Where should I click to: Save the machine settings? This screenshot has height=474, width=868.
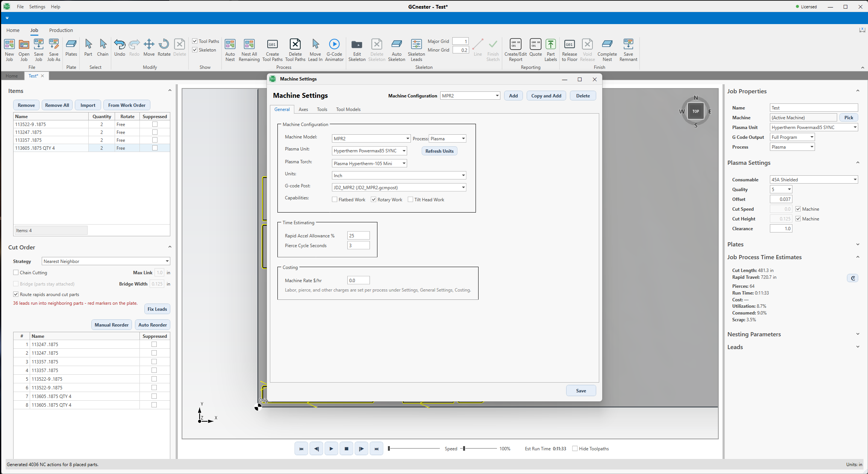click(x=581, y=390)
